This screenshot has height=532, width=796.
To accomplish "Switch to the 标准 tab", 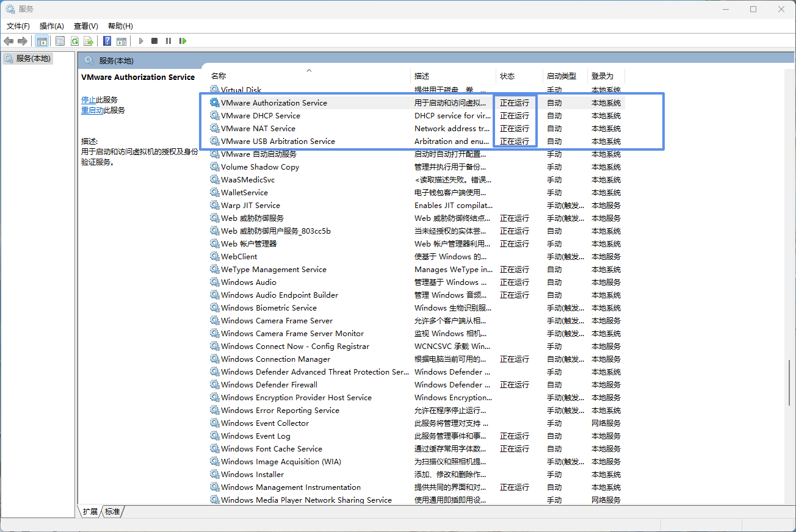I will 112,512.
